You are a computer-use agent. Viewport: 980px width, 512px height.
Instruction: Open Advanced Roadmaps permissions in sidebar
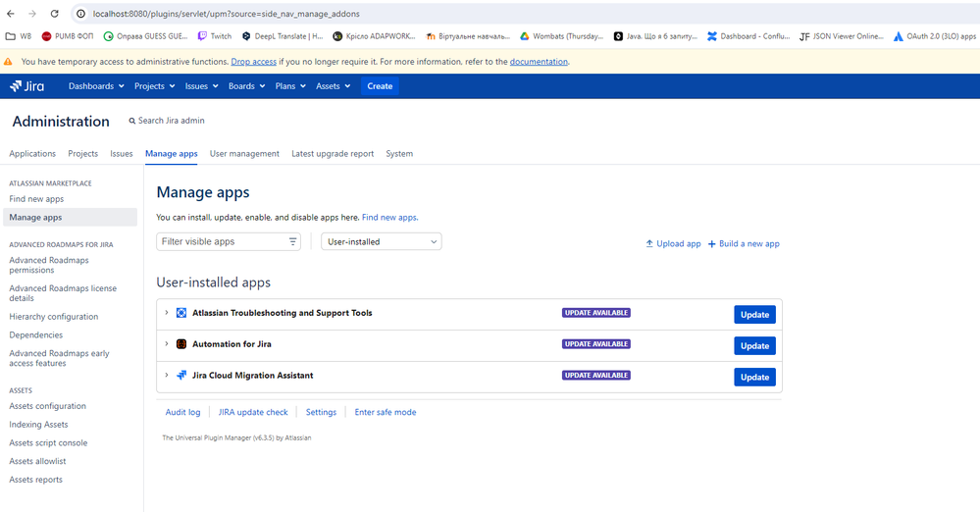point(49,265)
